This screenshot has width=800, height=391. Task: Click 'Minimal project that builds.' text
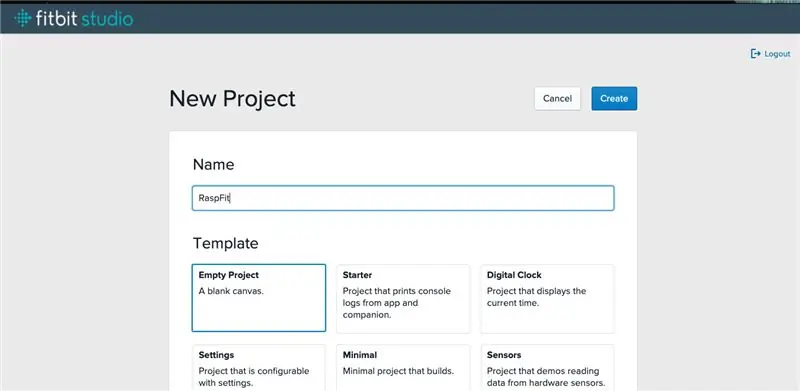398,371
